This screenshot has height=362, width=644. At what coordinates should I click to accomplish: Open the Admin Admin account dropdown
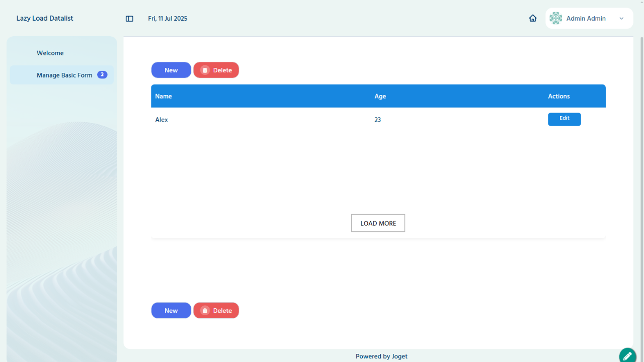(x=586, y=19)
